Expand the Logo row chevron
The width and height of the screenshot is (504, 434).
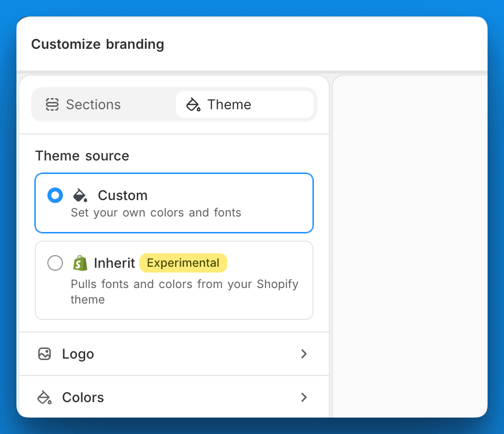point(304,354)
